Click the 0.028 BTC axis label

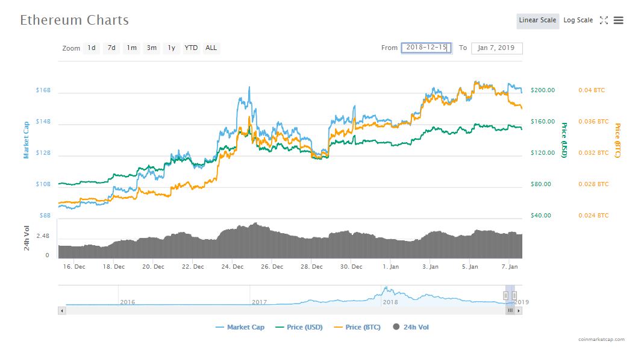click(x=593, y=184)
